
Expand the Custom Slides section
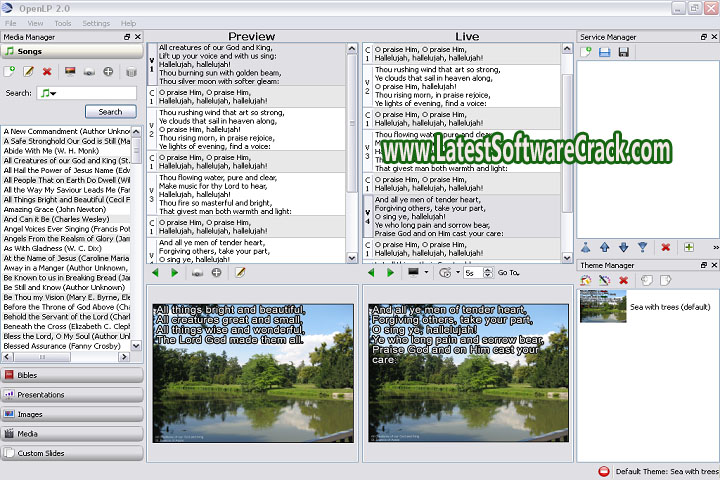coord(72,453)
